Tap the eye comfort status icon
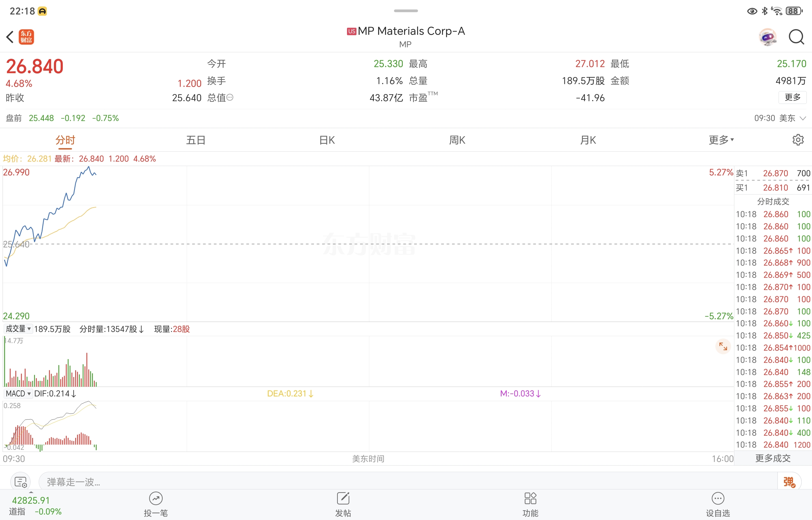 (x=752, y=11)
